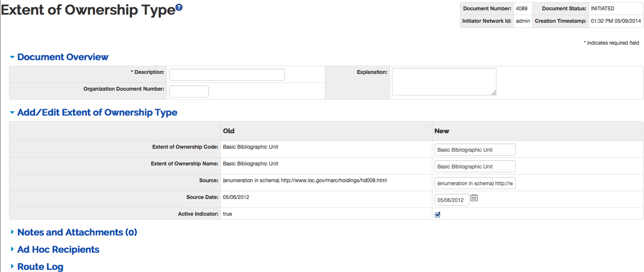Click the new Source text field
644x272 pixels.
[x=475, y=183]
